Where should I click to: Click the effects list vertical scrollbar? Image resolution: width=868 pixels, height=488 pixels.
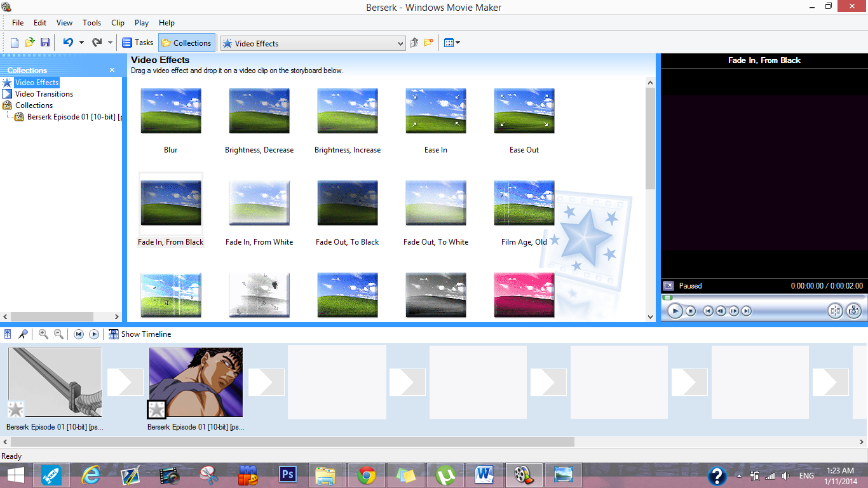(x=650, y=138)
